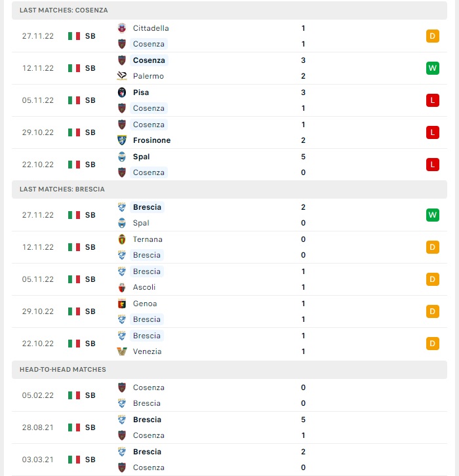Open the Spal link in the 22.10.22 match

141,157
